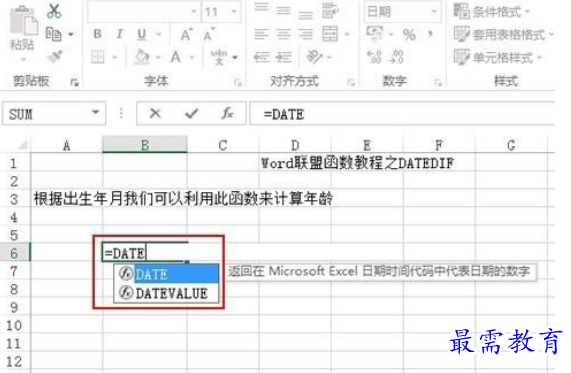Click the Paste clipboard icon
571x373 pixels.
[23, 21]
